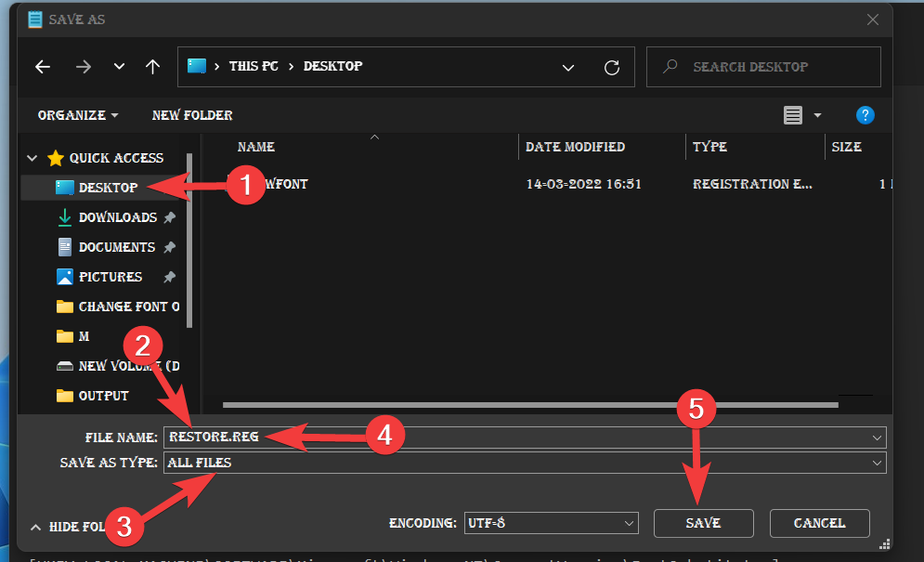924x562 pixels.
Task: Open the Output folder in sidebar
Action: 104,396
